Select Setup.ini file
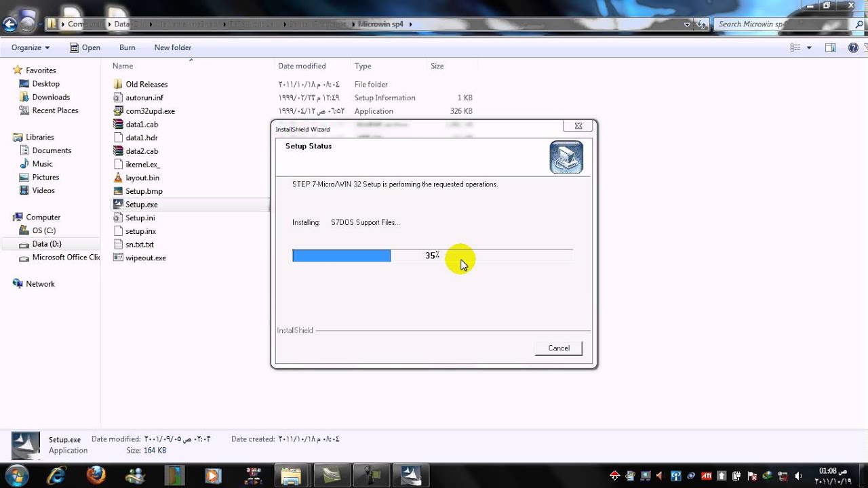This screenshot has height=488, width=868. (x=140, y=218)
